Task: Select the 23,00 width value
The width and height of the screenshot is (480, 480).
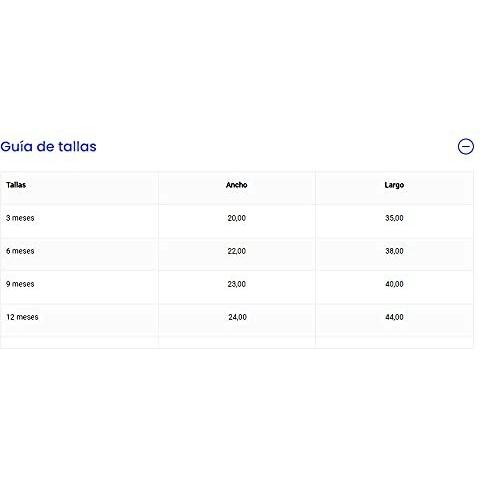Action: [x=237, y=284]
